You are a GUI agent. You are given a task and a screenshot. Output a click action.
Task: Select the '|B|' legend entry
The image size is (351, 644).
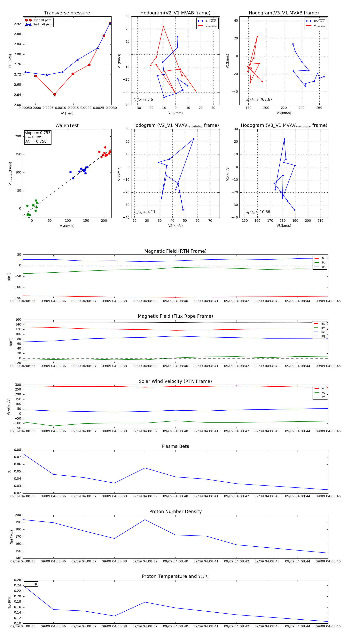[x=320, y=336]
